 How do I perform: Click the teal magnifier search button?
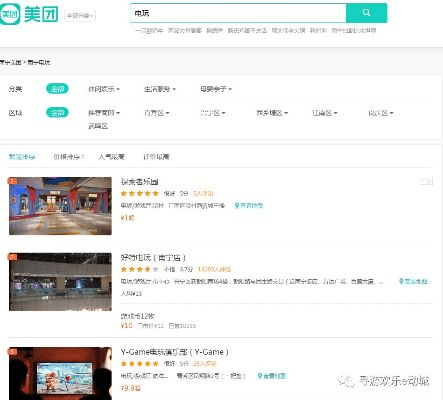tap(366, 13)
